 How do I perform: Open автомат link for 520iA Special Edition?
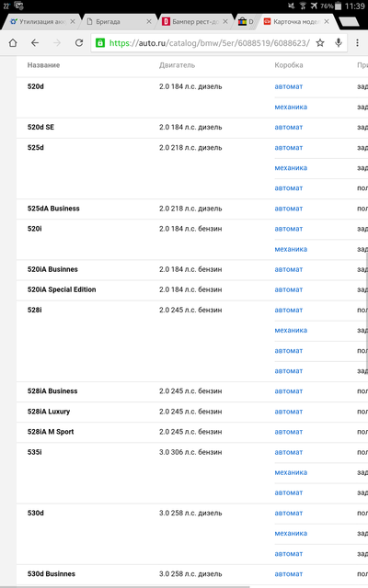tap(288, 289)
